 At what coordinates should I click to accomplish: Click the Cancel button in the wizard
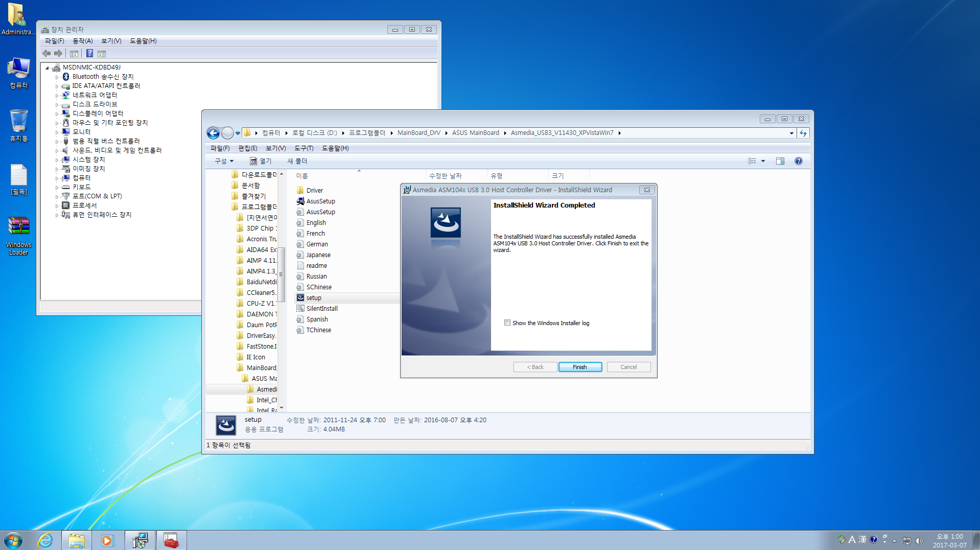pyautogui.click(x=628, y=367)
